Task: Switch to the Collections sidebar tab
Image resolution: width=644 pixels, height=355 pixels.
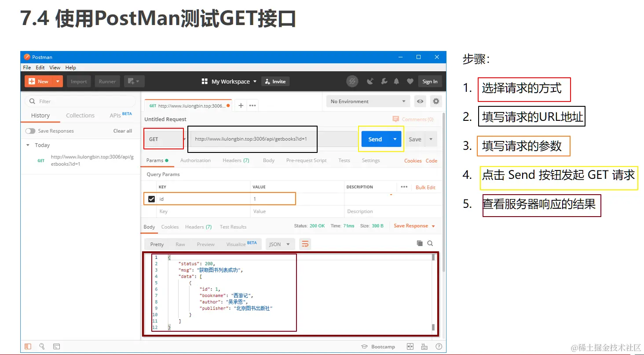Action: coord(80,116)
